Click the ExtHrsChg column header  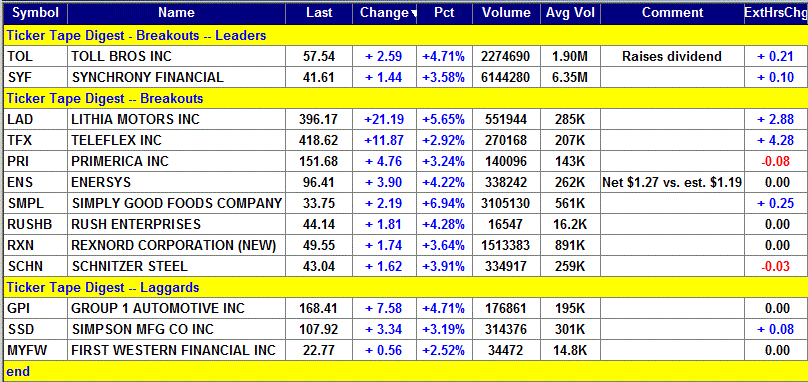[776, 13]
